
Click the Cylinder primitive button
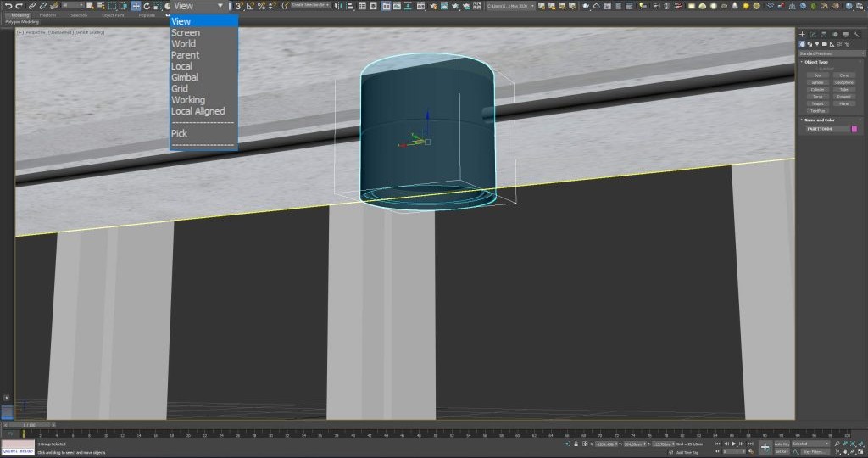(x=818, y=90)
